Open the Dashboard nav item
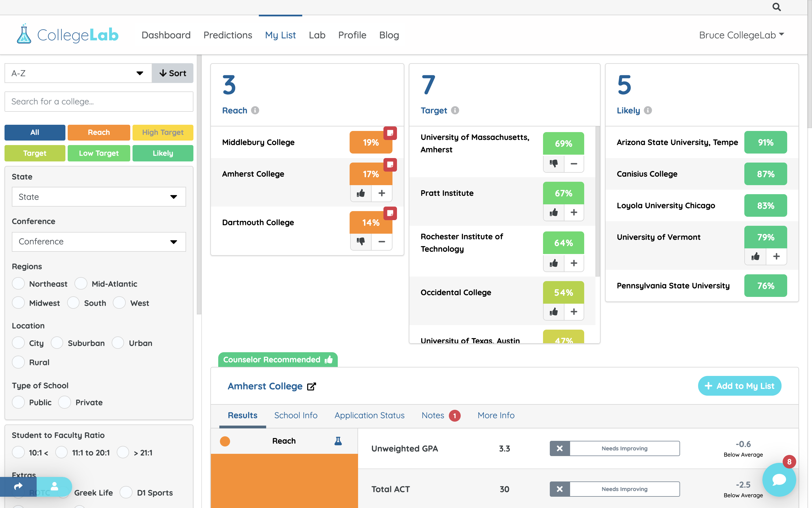 pos(166,35)
